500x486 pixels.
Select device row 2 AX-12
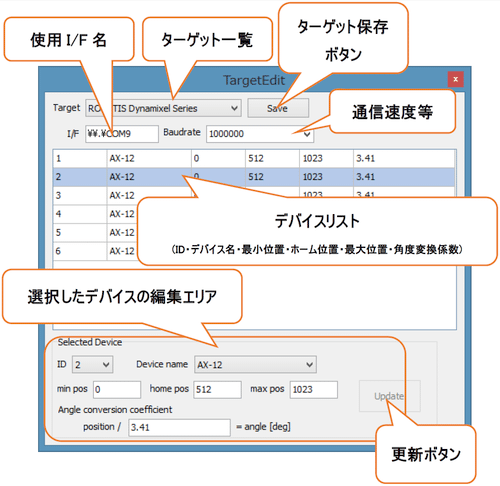tap(254, 177)
